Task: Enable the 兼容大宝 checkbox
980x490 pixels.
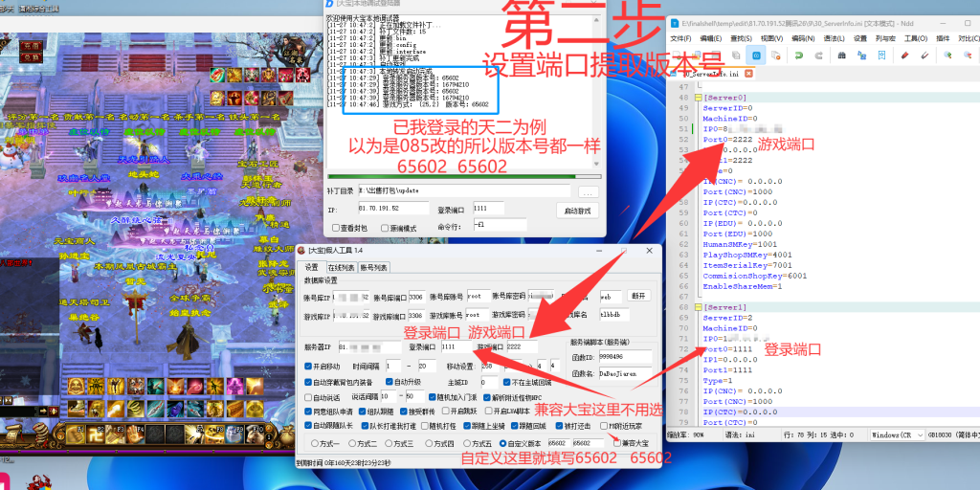Action: (617, 442)
